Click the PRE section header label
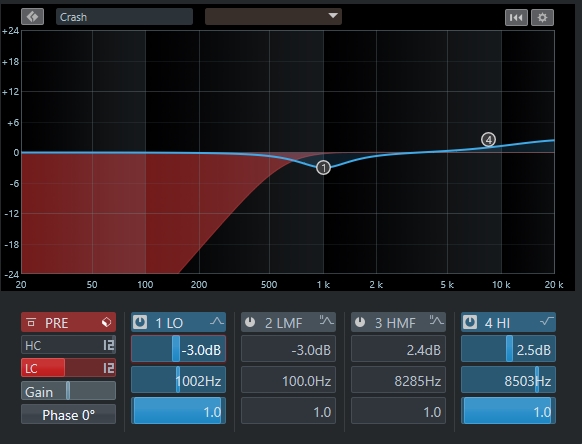Image resolution: width=582 pixels, height=444 pixels. coord(56,323)
